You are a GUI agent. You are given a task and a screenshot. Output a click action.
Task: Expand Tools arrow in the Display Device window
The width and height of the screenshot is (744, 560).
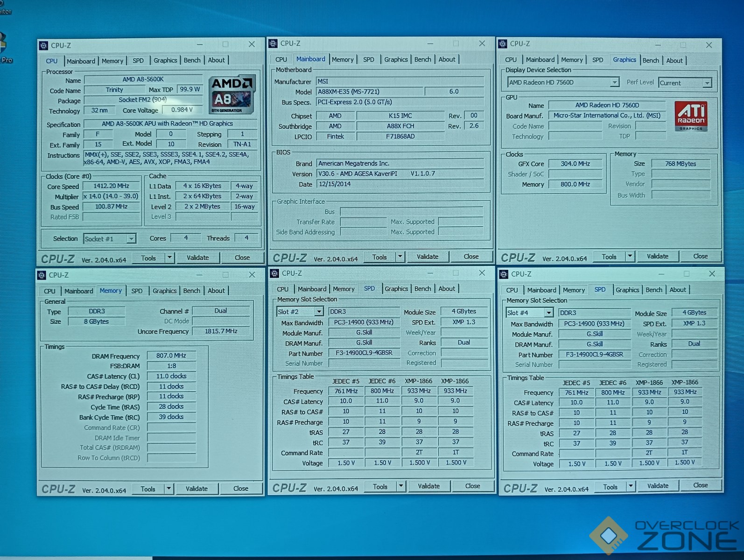[630, 256]
